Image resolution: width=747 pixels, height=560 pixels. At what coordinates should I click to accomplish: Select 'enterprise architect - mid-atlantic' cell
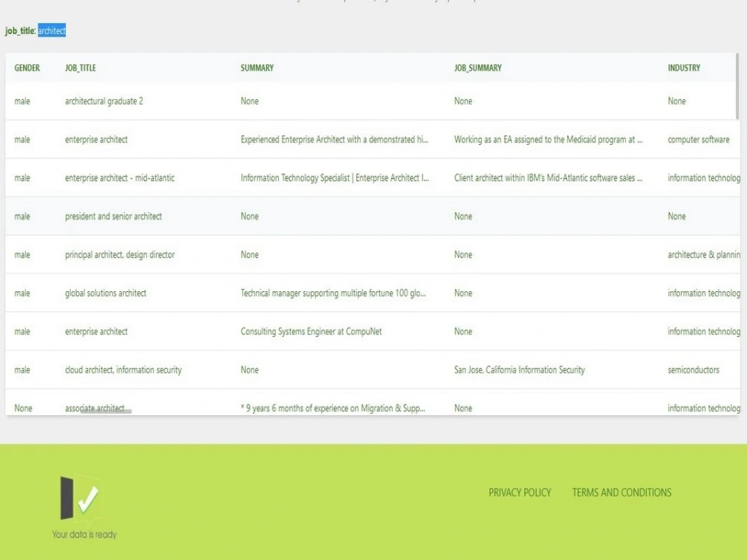tap(120, 178)
